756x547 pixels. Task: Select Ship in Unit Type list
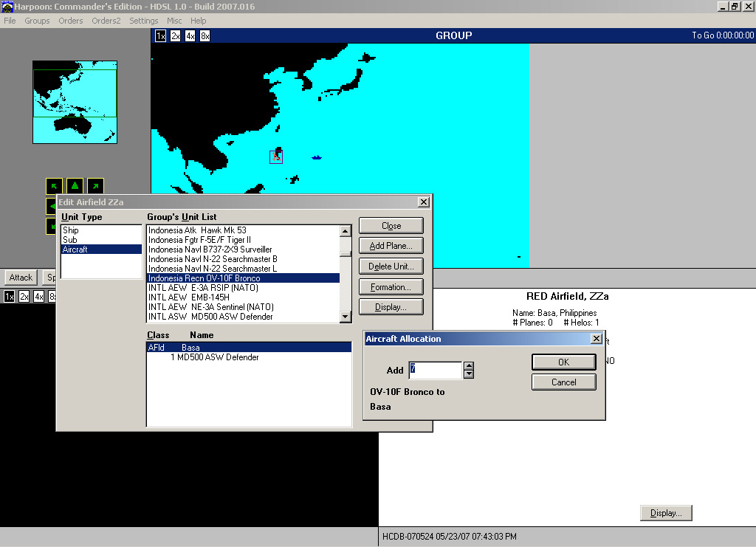pyautogui.click(x=71, y=230)
